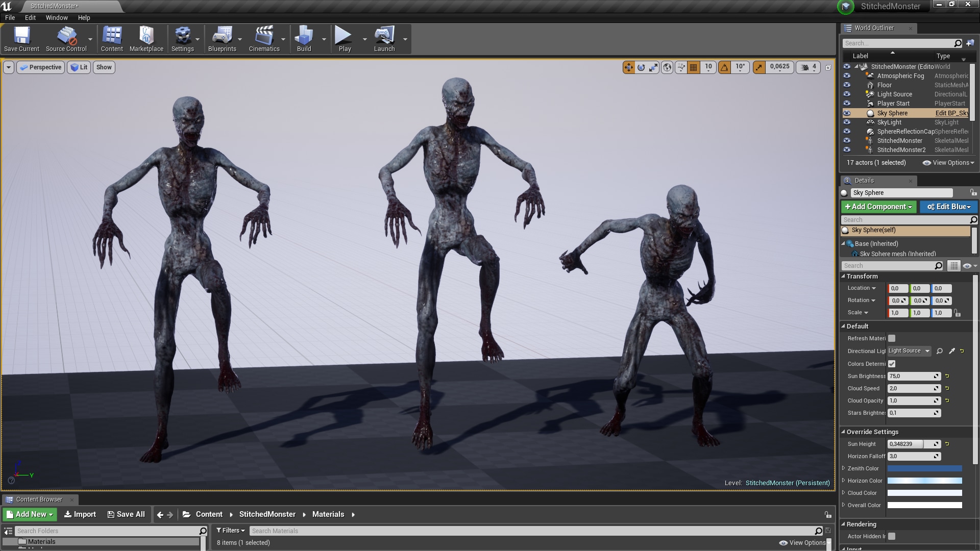980x551 pixels.
Task: Hide the Floor actor using its eye icon
Action: [x=847, y=85]
